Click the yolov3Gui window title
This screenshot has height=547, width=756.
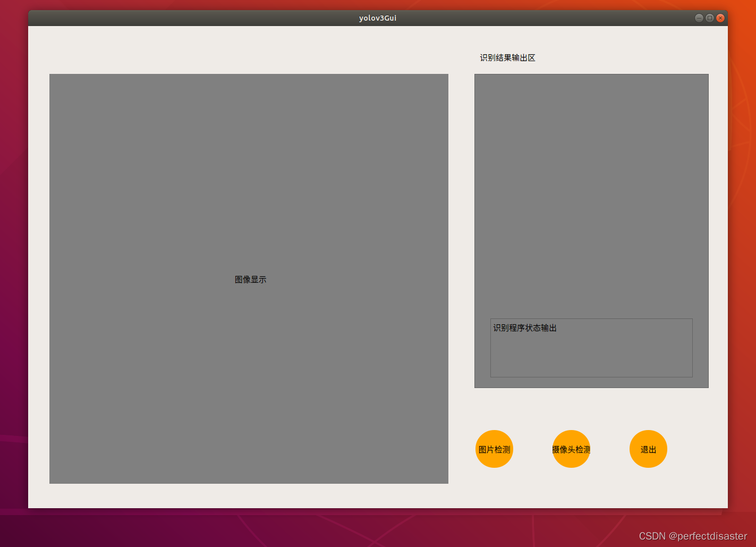tap(378, 18)
